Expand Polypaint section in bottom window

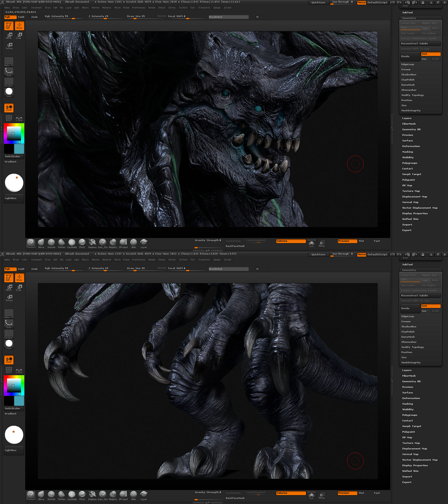(409, 432)
